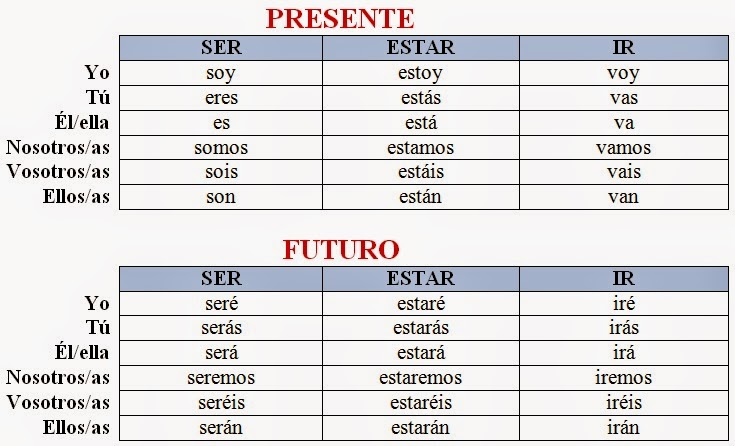Viewport: 735px width, 446px height.
Task: Select ESTAR header in the futuro table
Action: [x=420, y=278]
